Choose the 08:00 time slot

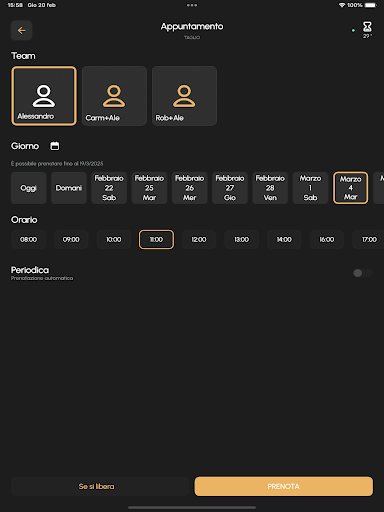pos(28,239)
